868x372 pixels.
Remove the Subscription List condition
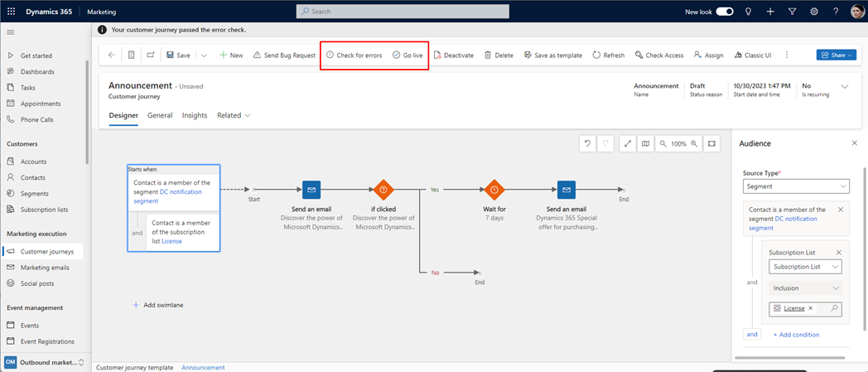838,253
